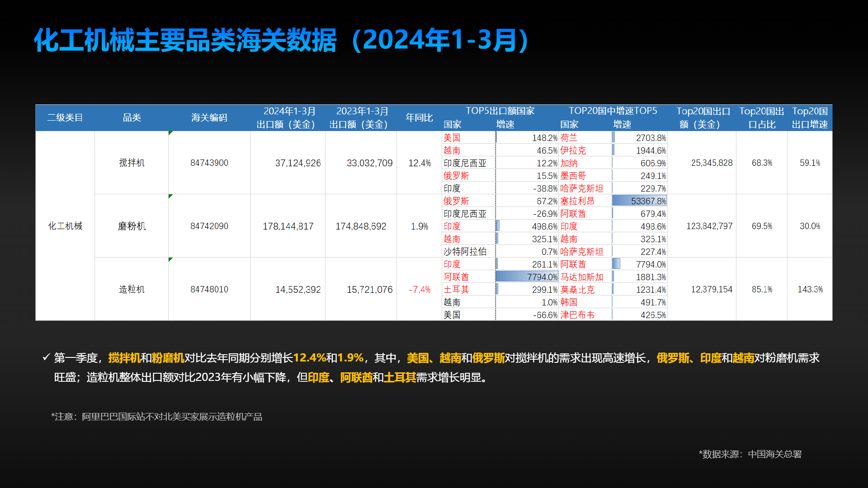
Task: Select export value 14,552,392
Action: pos(298,289)
